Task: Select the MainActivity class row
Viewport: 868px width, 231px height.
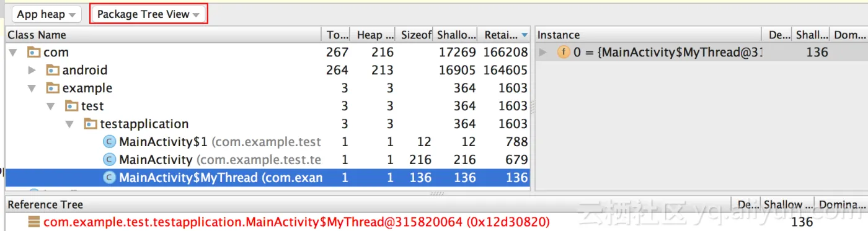Action: point(267,160)
